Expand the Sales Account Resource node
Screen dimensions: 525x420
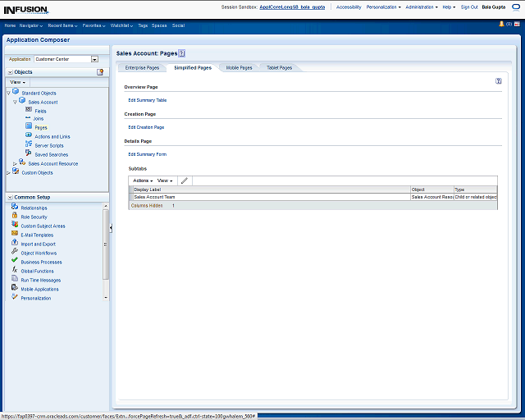pos(15,164)
